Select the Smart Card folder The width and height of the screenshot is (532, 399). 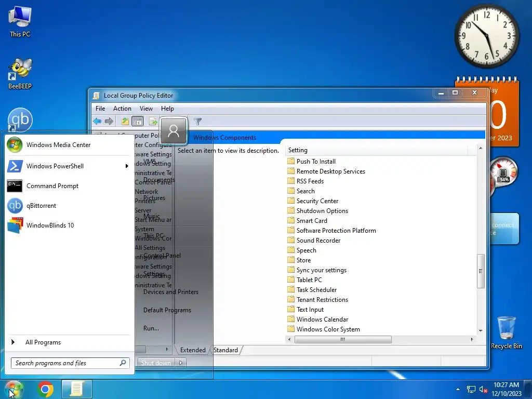(x=308, y=220)
